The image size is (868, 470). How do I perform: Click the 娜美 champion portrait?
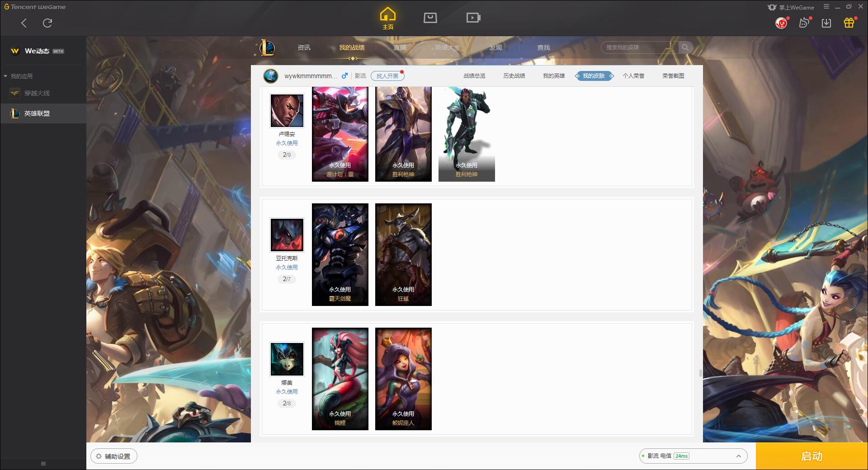pos(287,359)
